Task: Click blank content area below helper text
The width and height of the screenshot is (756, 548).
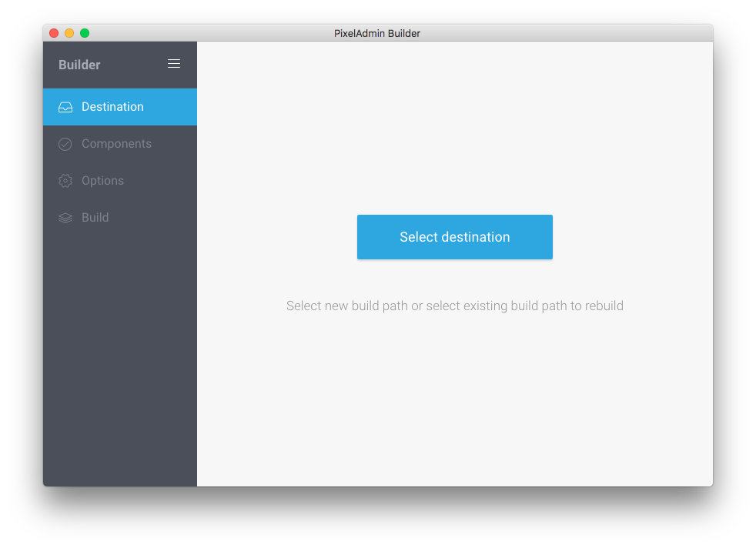Action: 454,400
